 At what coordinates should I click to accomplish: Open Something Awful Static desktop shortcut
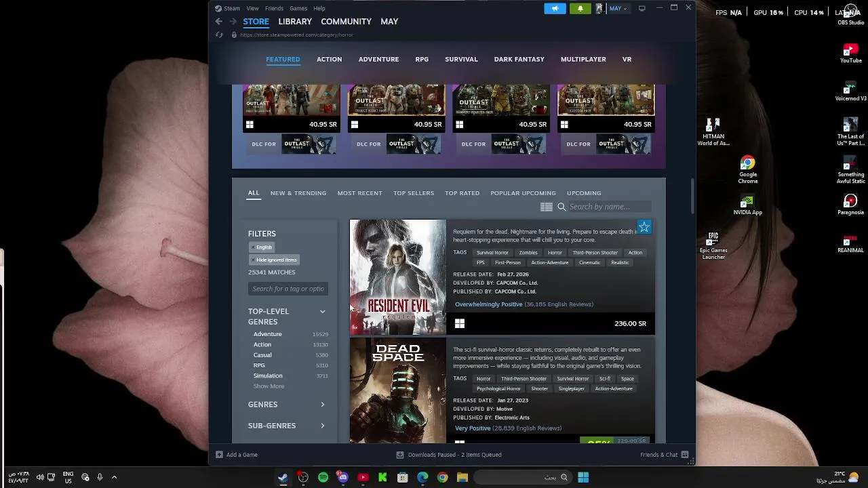pyautogui.click(x=851, y=169)
